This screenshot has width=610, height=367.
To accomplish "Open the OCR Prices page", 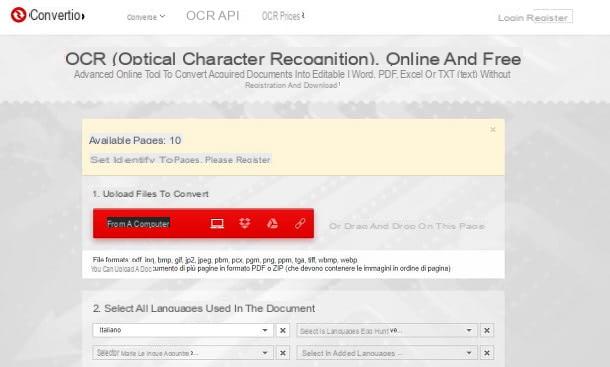I will tap(283, 16).
